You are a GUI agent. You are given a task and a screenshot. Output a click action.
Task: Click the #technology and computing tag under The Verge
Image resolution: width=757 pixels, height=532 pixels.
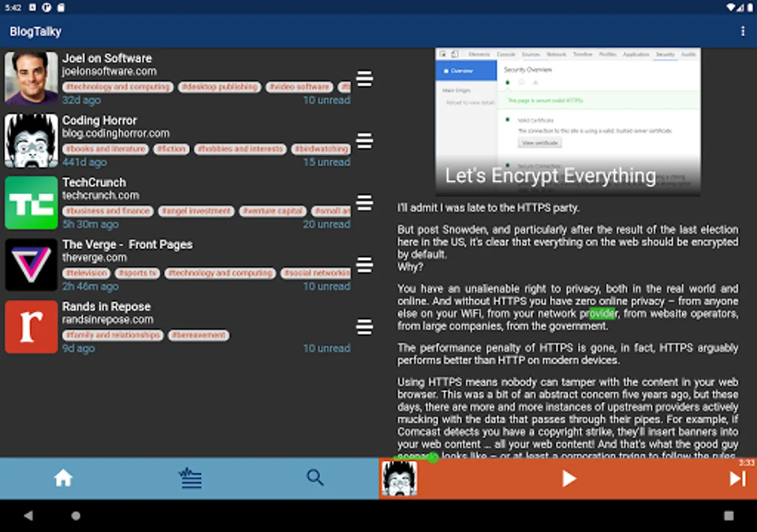[220, 273]
